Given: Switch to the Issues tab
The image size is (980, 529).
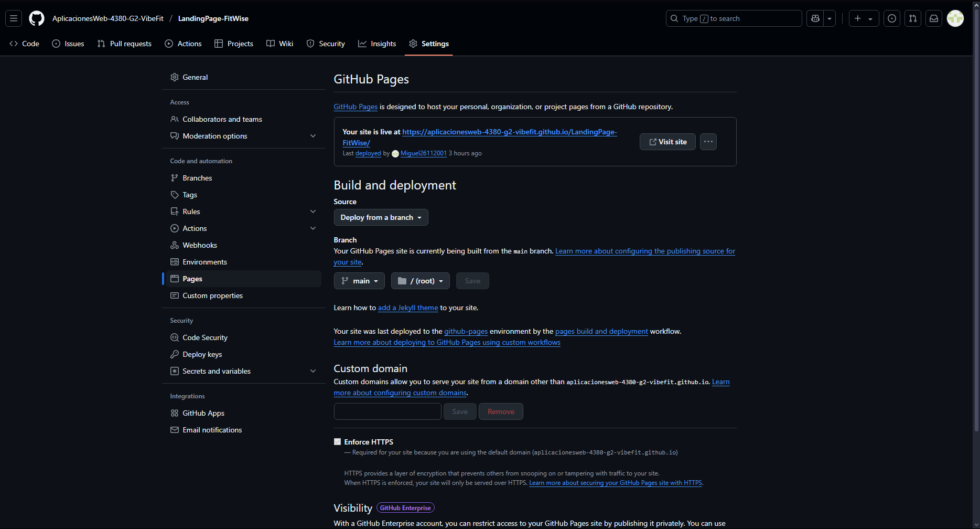Looking at the screenshot, I should click(x=68, y=44).
